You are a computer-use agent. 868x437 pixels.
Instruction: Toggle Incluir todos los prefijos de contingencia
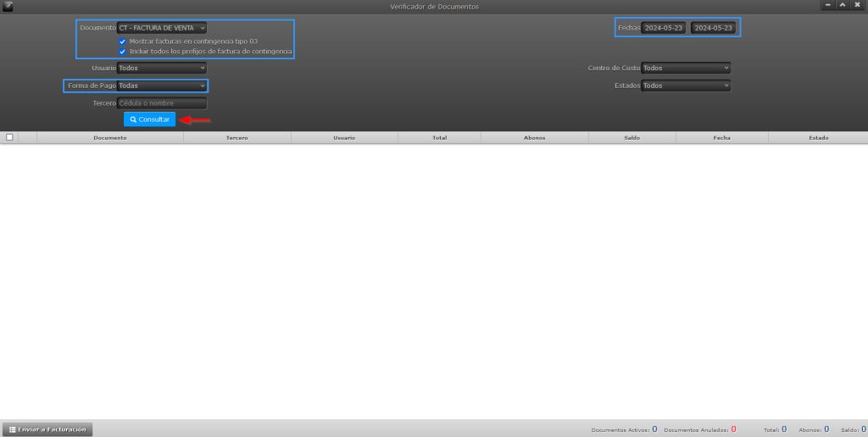[x=123, y=52]
